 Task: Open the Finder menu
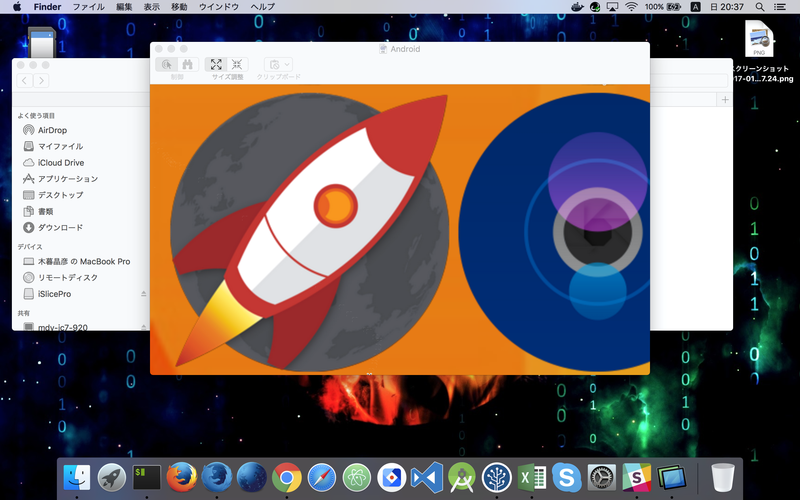47,7
